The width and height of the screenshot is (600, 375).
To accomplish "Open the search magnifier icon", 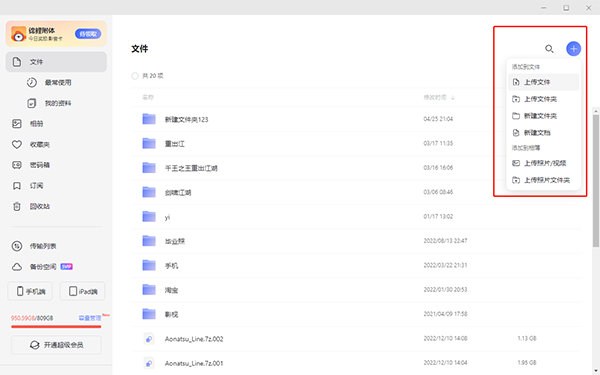I will (549, 49).
